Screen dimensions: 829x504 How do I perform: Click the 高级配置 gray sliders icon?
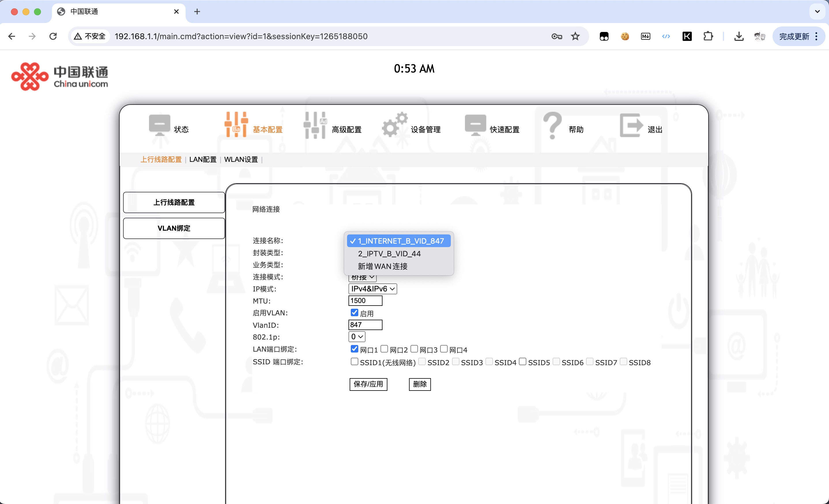315,125
